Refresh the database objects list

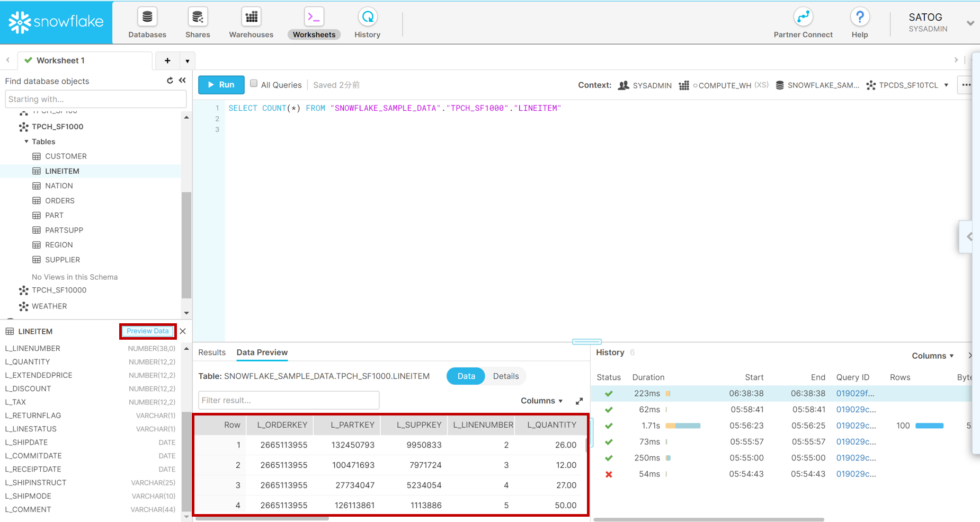tap(170, 81)
